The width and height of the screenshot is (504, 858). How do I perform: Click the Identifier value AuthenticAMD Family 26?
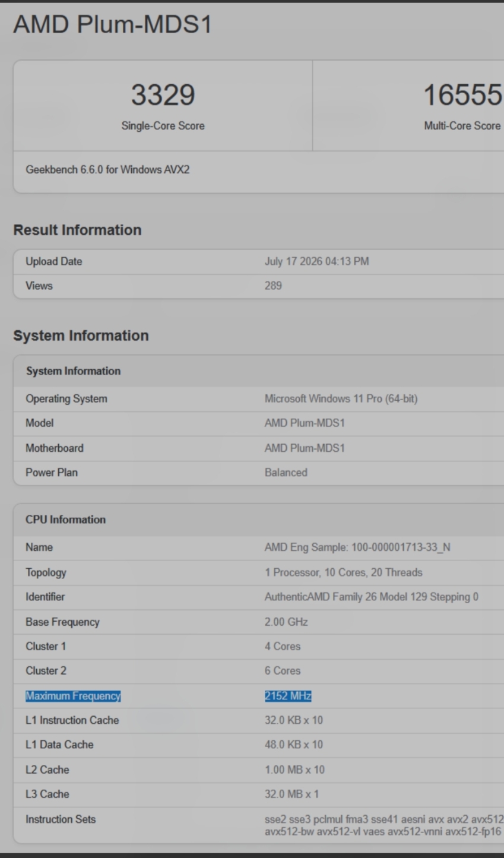(372, 597)
